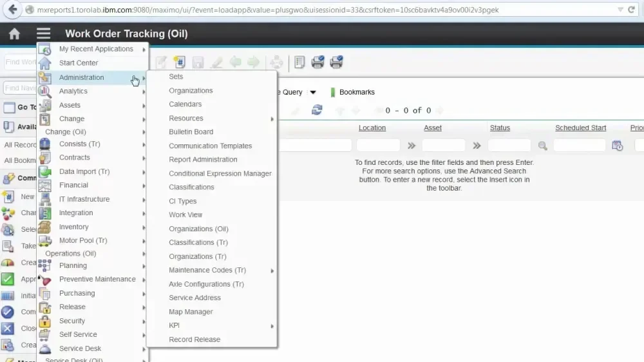Click the browser back arrow
The image size is (644, 362).
(x=13, y=10)
